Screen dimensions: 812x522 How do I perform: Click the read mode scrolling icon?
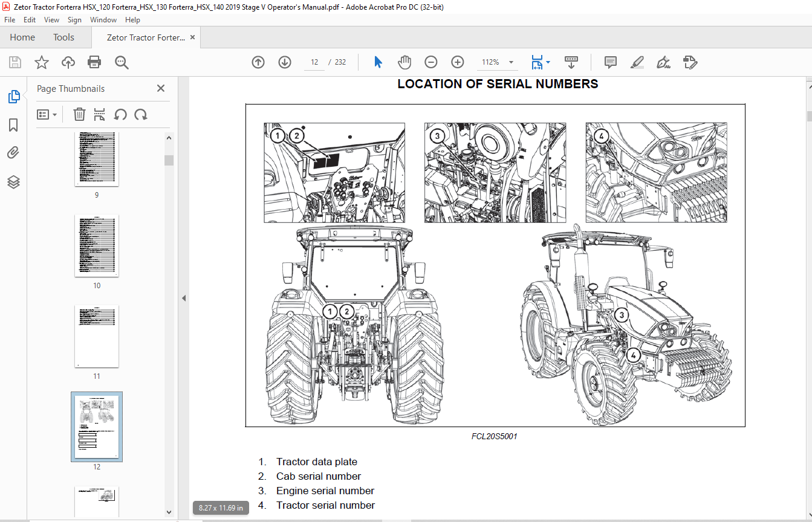[571, 62]
